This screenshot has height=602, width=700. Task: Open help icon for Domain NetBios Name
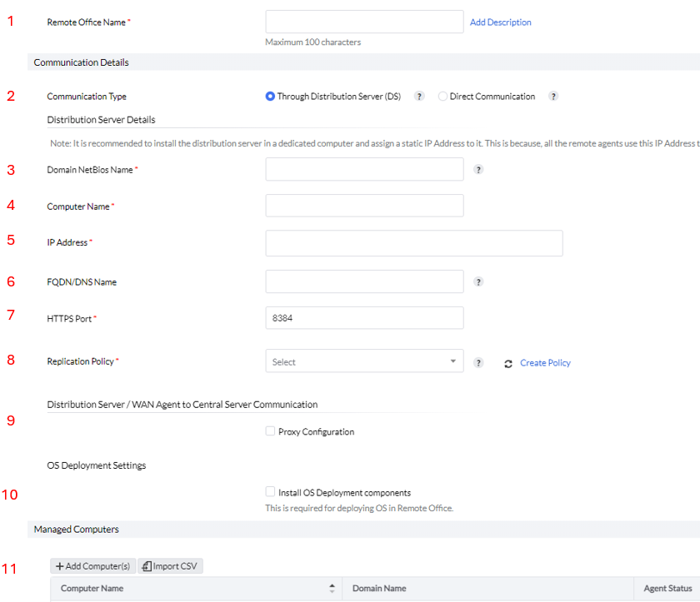coord(478,170)
